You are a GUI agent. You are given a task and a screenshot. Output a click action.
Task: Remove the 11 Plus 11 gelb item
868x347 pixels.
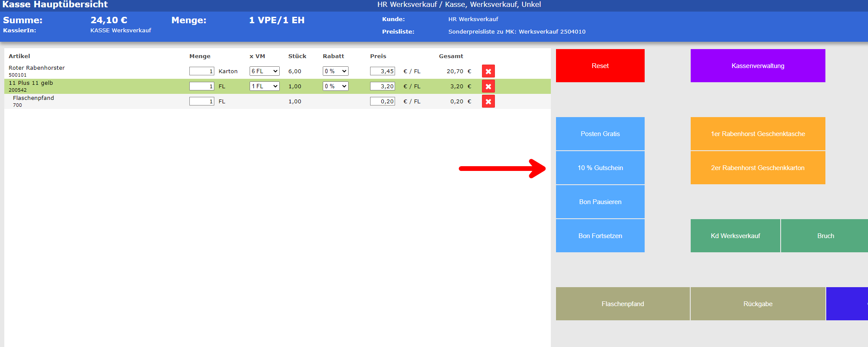(x=488, y=87)
